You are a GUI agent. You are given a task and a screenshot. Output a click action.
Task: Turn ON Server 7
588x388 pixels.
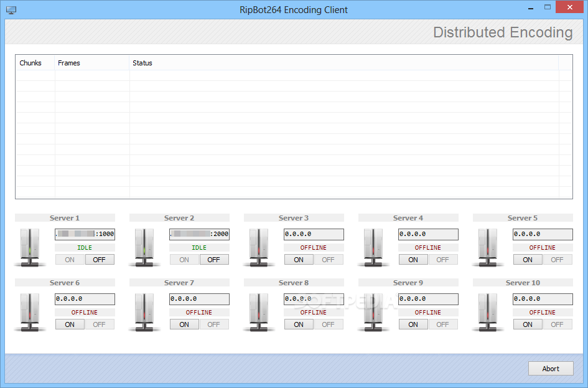click(184, 324)
